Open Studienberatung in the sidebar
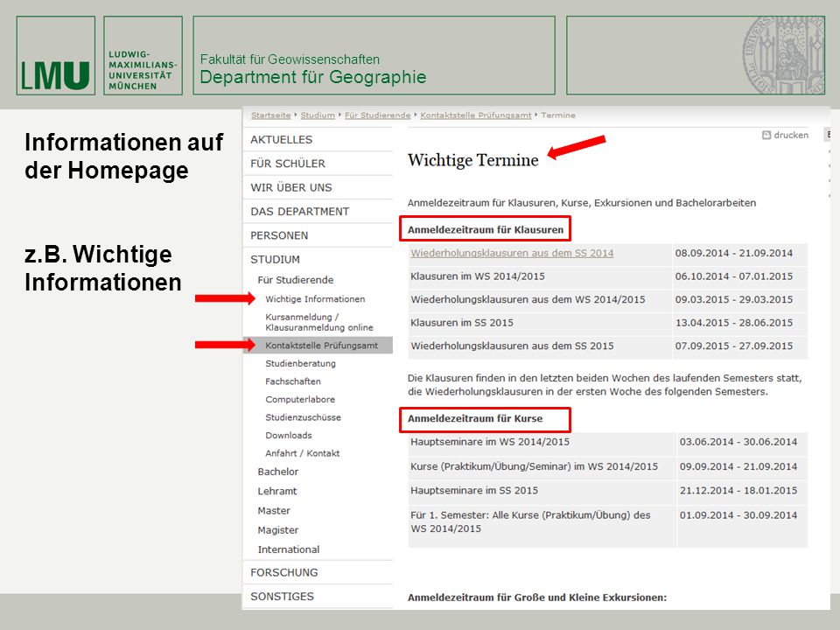This screenshot has height=630, width=840. coord(300,363)
